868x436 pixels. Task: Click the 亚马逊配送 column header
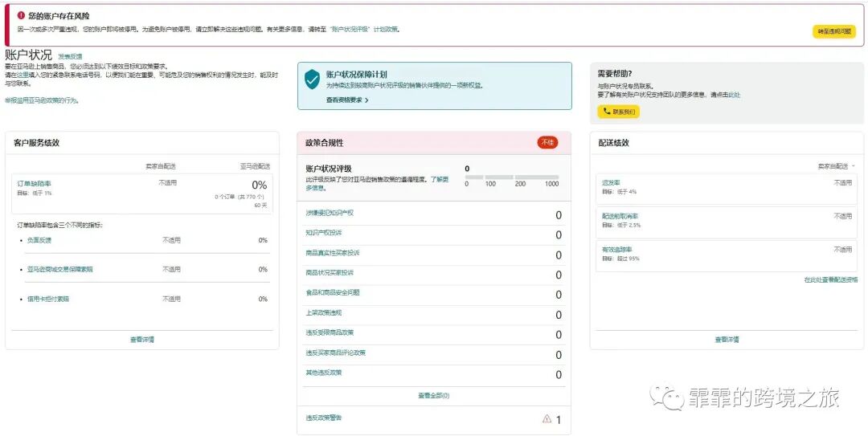[255, 166]
